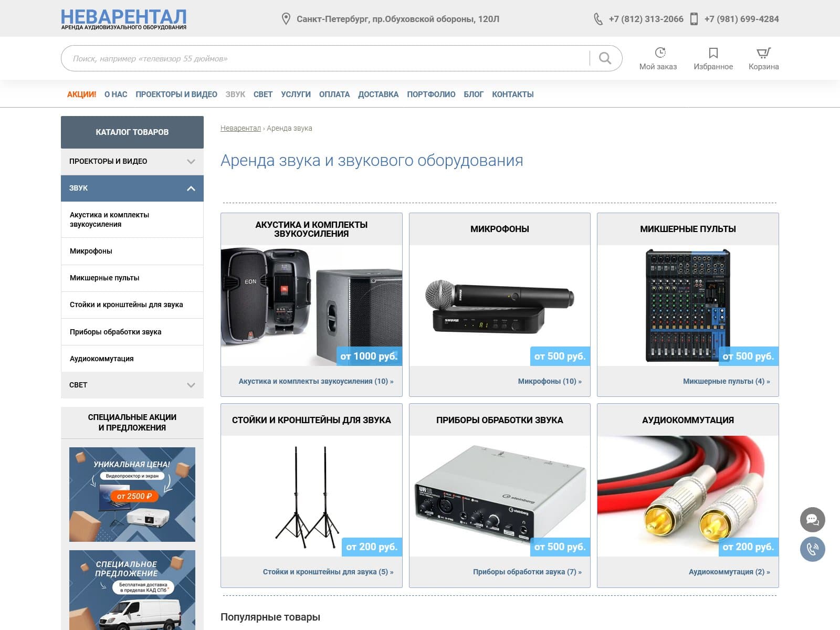The height and width of the screenshot is (630, 840).
Task: Open the КОНТАКТЫ menu item
Action: tap(513, 94)
